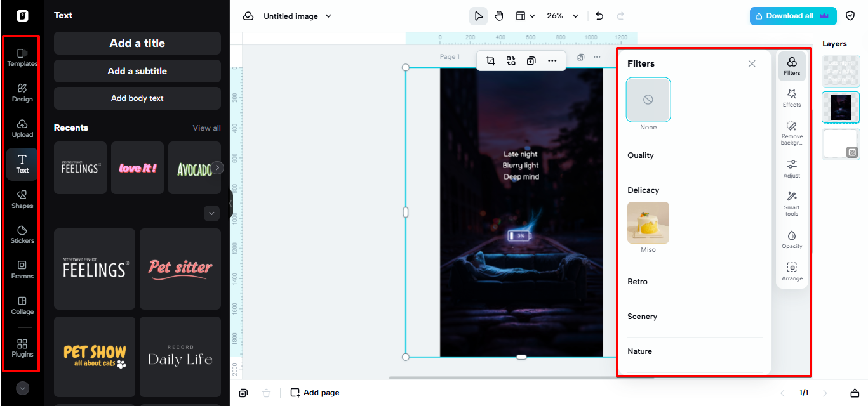
Task: Select the Hand pan tool
Action: click(499, 16)
